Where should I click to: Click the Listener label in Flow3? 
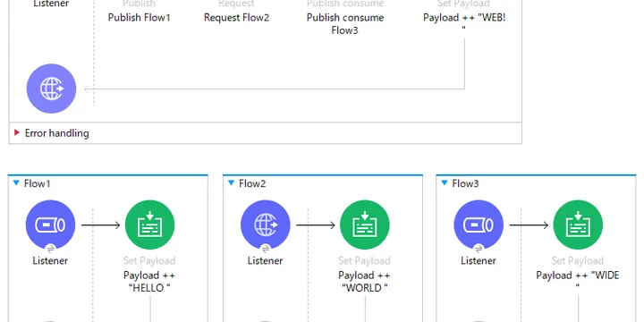point(478,260)
